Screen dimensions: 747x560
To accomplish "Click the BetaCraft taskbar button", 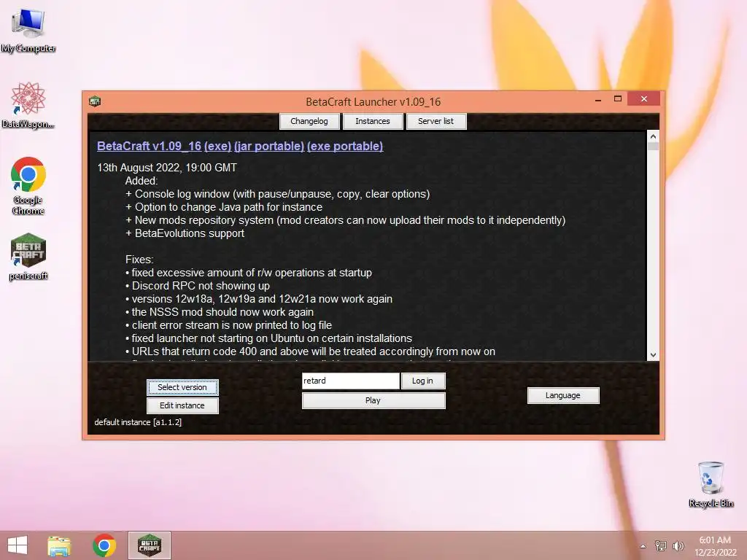I will point(149,545).
